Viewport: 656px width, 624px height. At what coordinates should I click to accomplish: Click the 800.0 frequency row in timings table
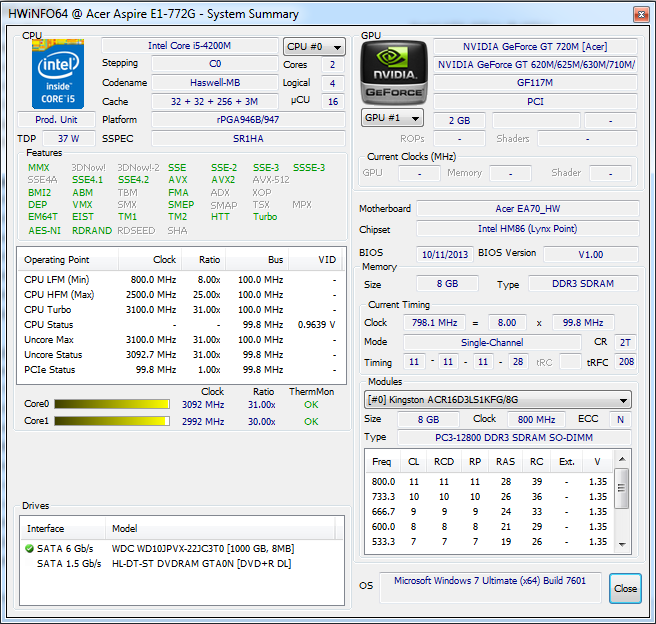[x=489, y=481]
